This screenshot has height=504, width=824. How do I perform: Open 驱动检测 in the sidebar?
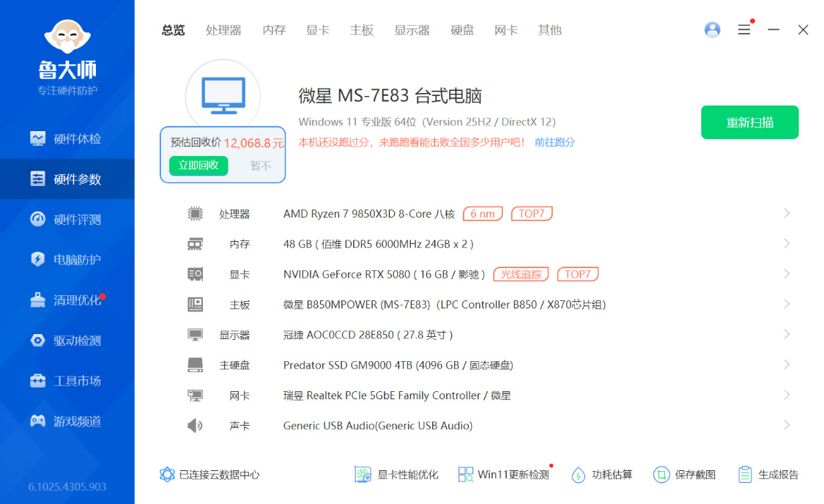(67, 341)
